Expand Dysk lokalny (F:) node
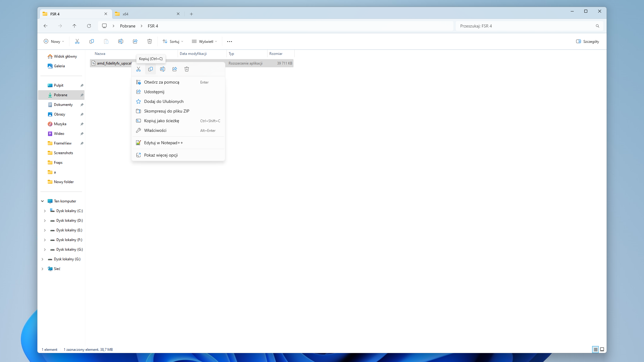The image size is (644, 362). click(45, 240)
